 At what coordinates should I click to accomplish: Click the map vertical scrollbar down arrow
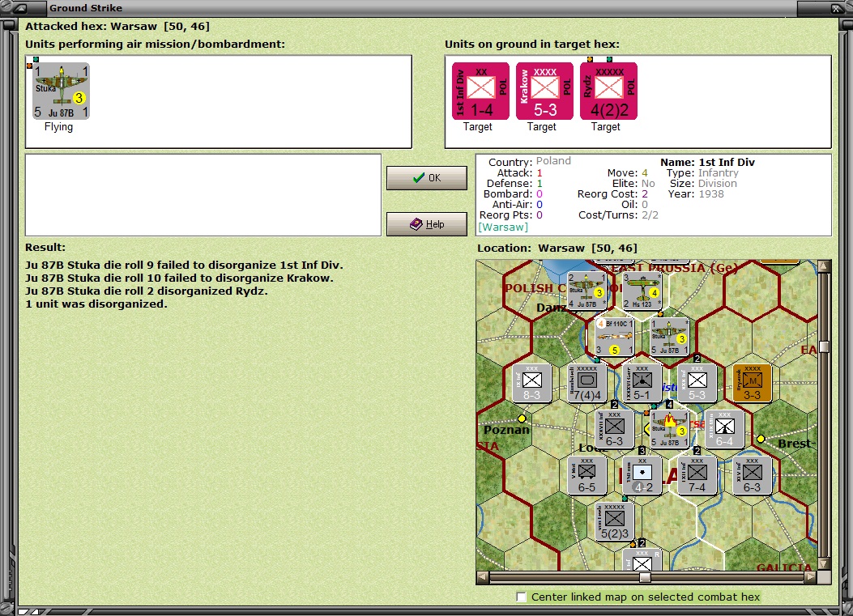(x=824, y=564)
